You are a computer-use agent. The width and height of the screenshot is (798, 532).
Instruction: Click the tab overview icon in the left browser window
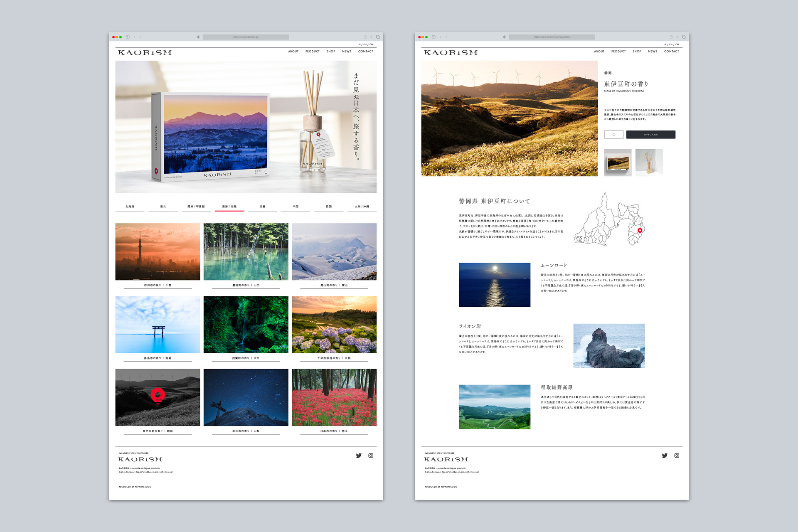(x=378, y=37)
